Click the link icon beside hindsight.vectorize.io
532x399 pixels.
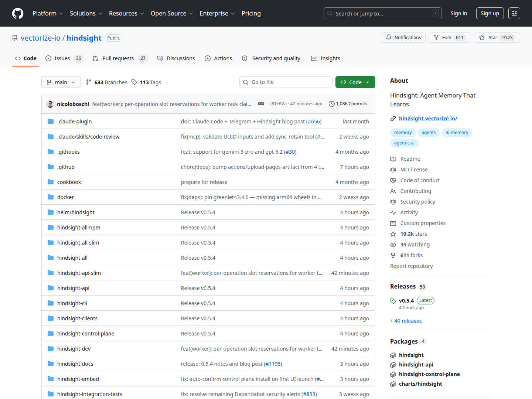[393, 119]
